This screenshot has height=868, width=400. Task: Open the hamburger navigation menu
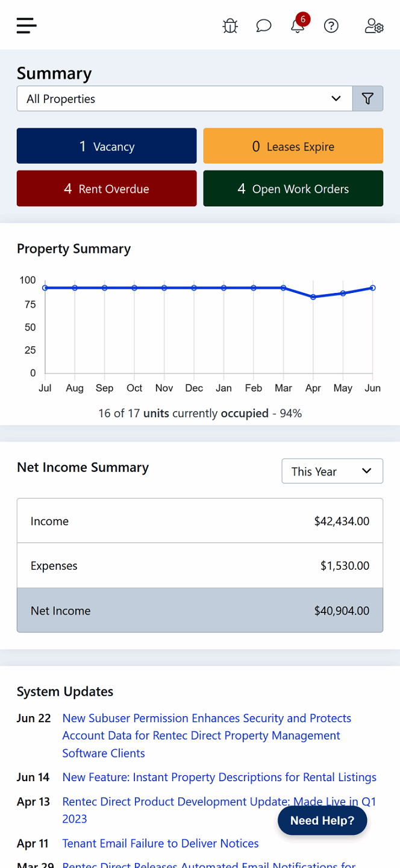click(x=27, y=25)
